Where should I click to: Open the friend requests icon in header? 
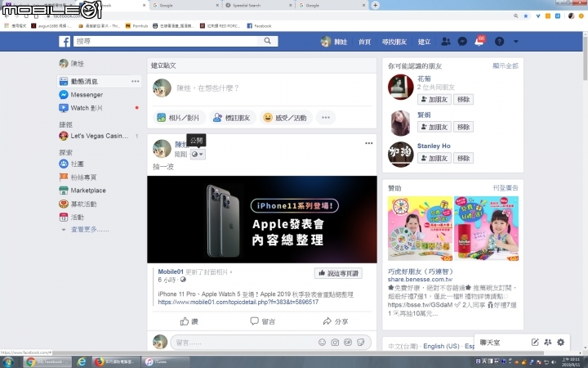(x=446, y=42)
